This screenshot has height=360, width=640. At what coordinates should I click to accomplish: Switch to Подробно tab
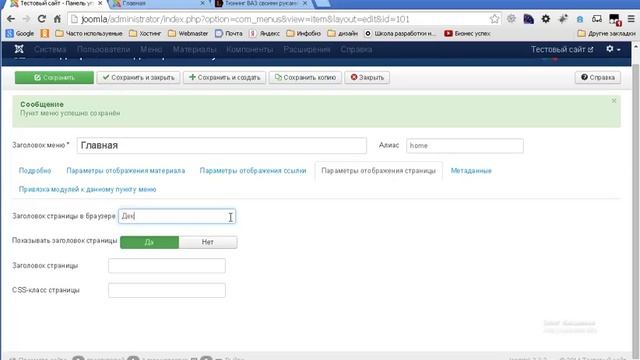pos(35,171)
